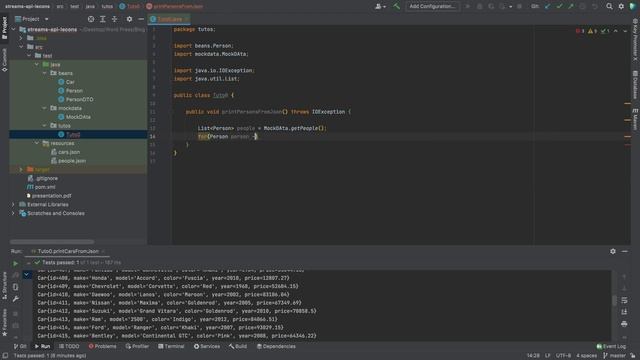Viewport: 640px width, 360px height.
Task: Click Expand All in Project panel
Action: pyautogui.click(x=102, y=19)
